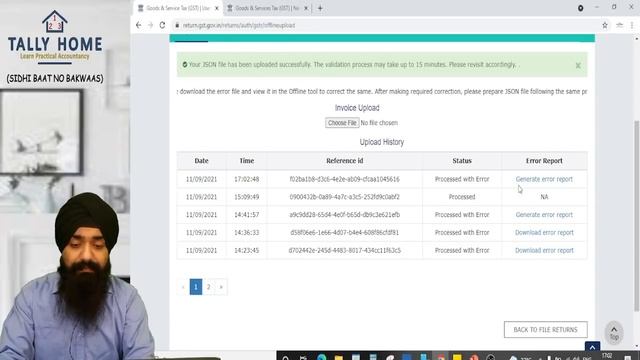Screen dimensions: 640x360
Task: Generate error report for 14:41:57 upload
Action: click(544, 215)
